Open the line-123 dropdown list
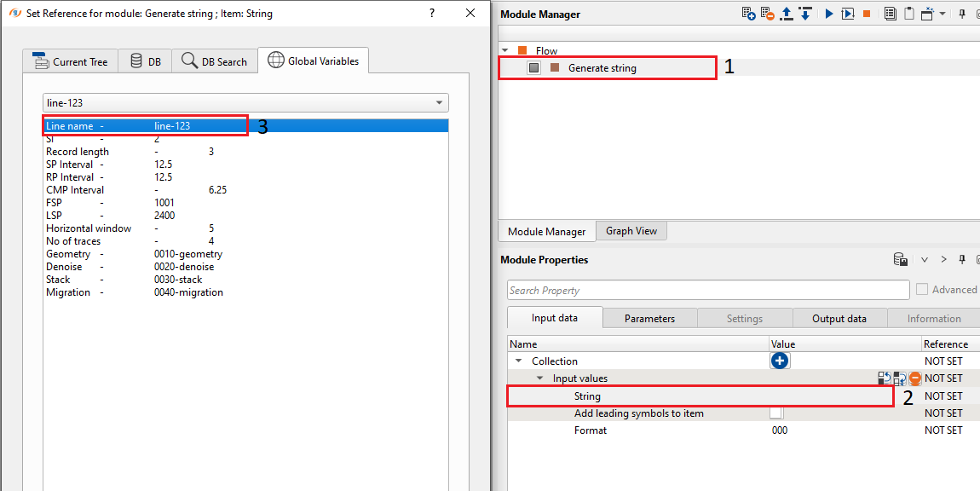 coord(440,103)
